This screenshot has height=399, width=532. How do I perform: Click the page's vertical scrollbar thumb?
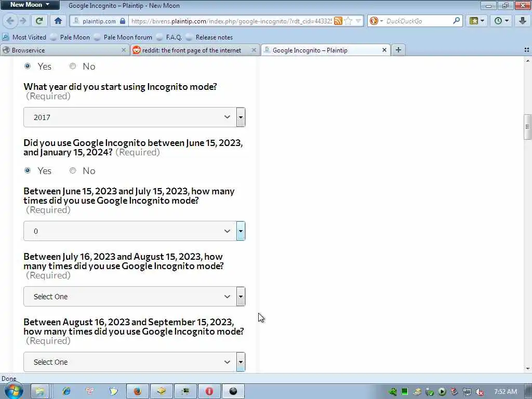(527, 127)
